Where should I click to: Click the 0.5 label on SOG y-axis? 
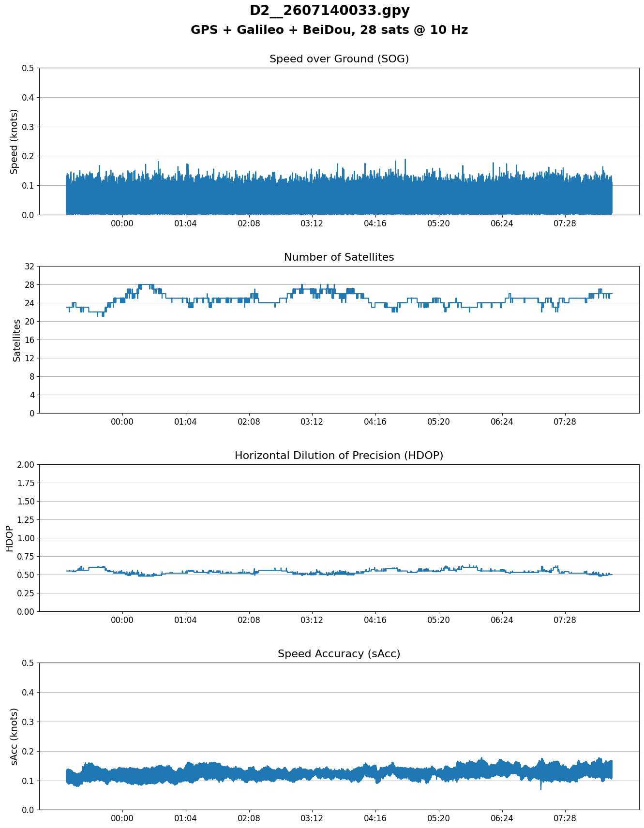[29, 68]
